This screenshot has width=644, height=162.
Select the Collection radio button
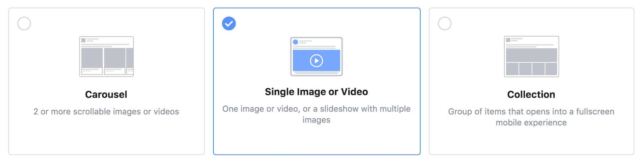coord(445,24)
